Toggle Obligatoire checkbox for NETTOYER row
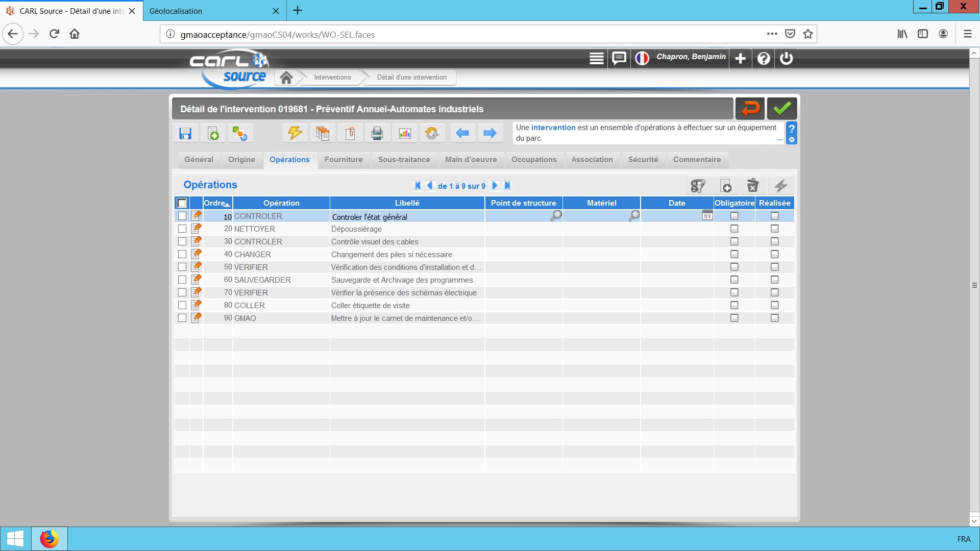 click(x=734, y=229)
